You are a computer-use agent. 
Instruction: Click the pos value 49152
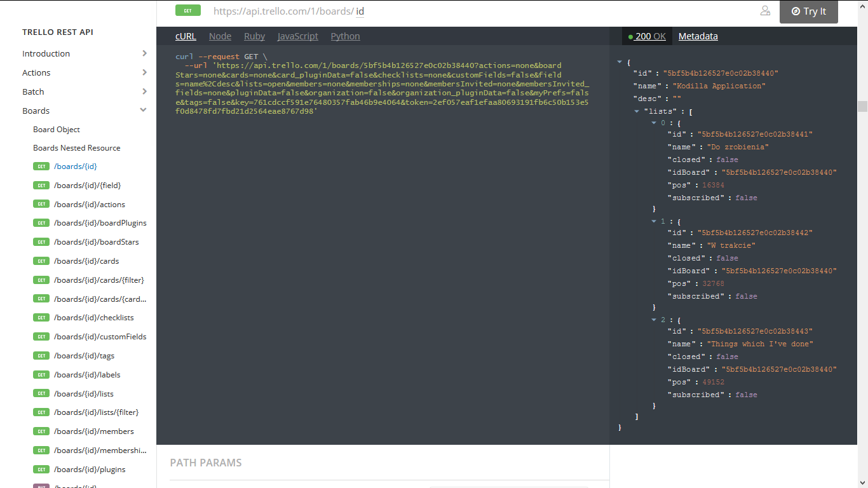(x=713, y=382)
